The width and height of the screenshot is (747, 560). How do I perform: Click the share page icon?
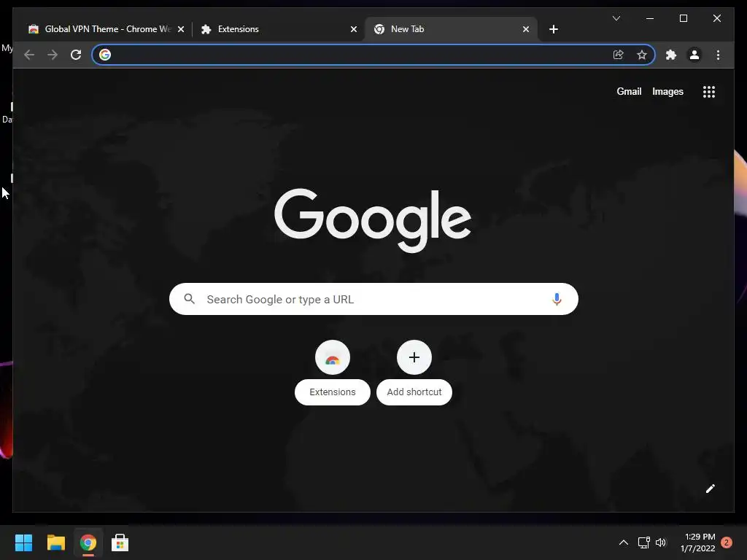(619, 55)
